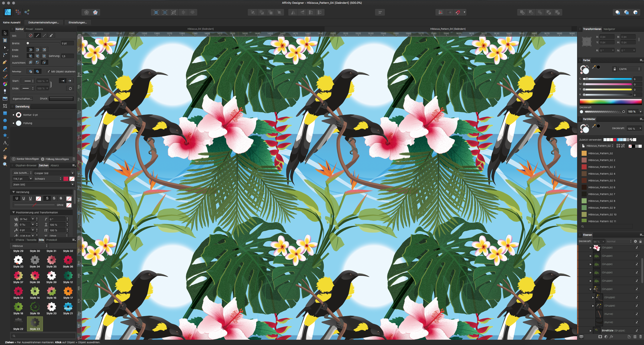644x345 pixels.
Task: Toggle Mit Objekt skalieren checkbox
Action: (49, 71)
